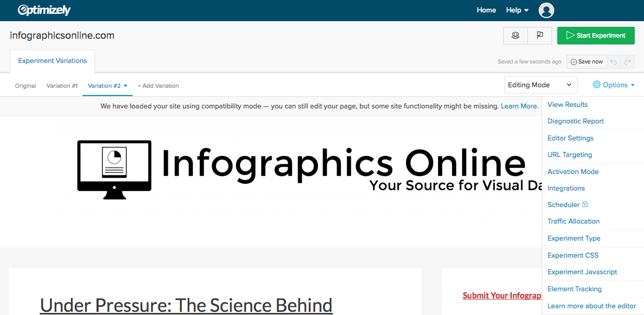644x315 pixels.
Task: Switch to the Original variation tab
Action: tap(25, 86)
